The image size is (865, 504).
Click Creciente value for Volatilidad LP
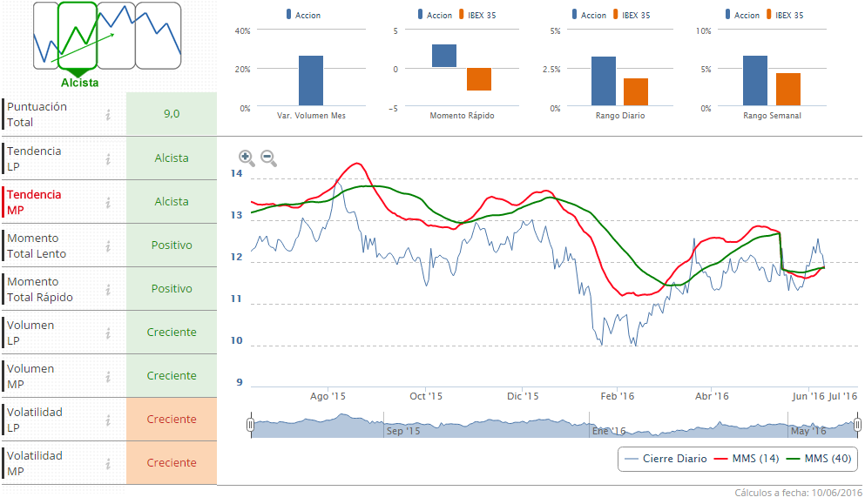(x=172, y=420)
